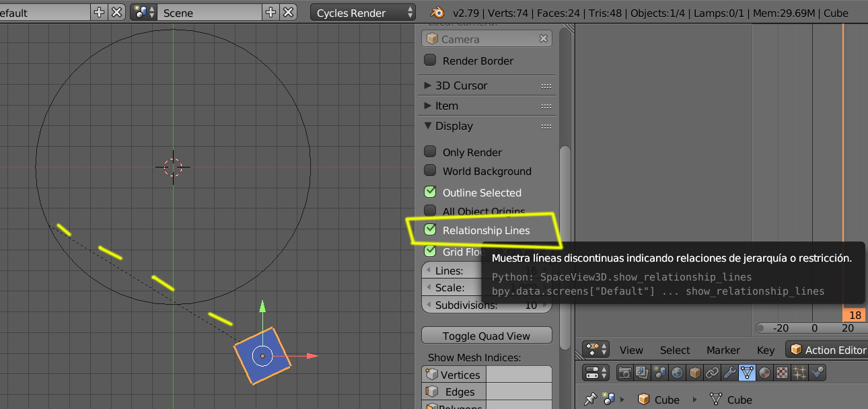Enable the All Object Origins checkbox
Screen dimensions: 868x409
(x=430, y=211)
